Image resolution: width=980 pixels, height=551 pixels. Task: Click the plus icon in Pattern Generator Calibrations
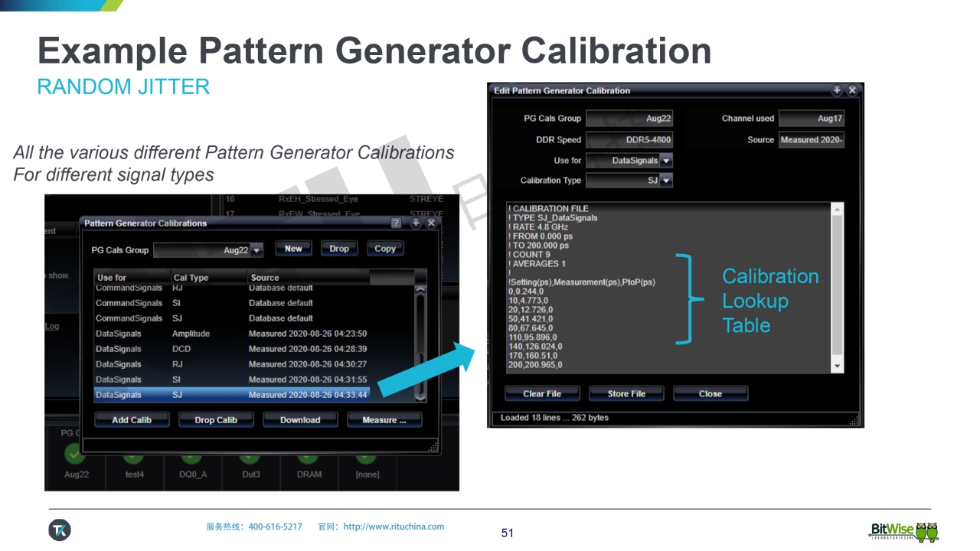coord(416,223)
